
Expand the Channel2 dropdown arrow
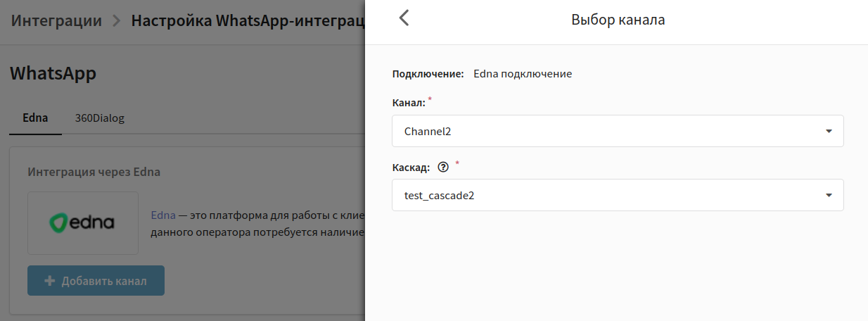click(829, 131)
